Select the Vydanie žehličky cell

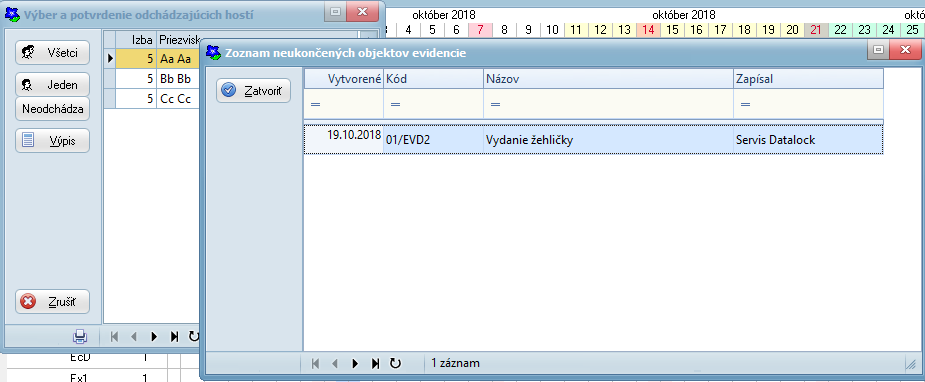pos(608,140)
